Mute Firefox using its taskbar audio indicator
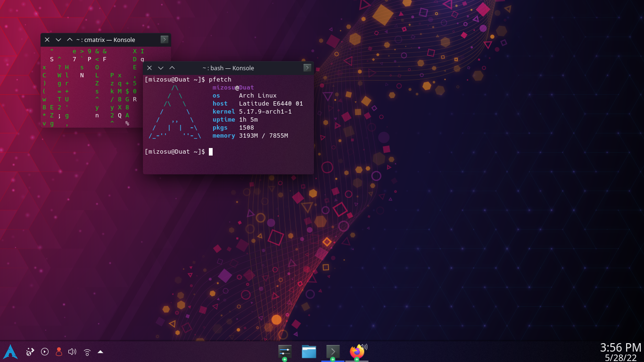 pyautogui.click(x=364, y=346)
